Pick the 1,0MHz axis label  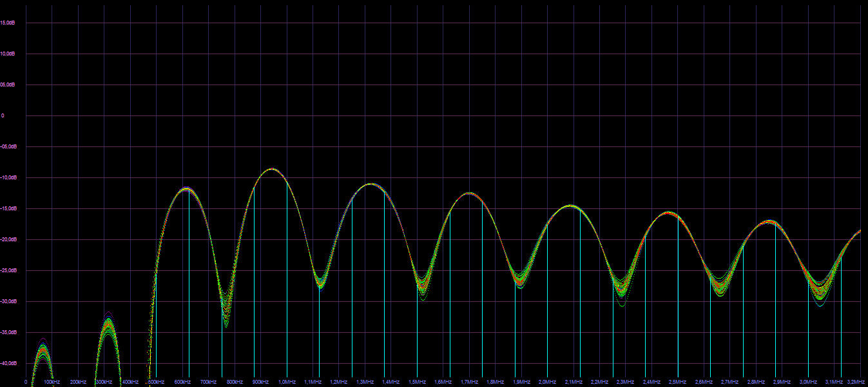pos(287,382)
